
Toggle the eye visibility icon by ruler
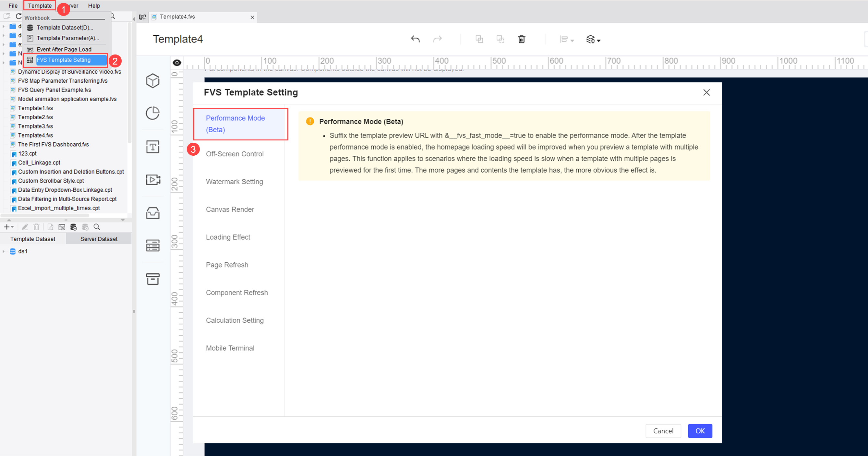click(177, 63)
